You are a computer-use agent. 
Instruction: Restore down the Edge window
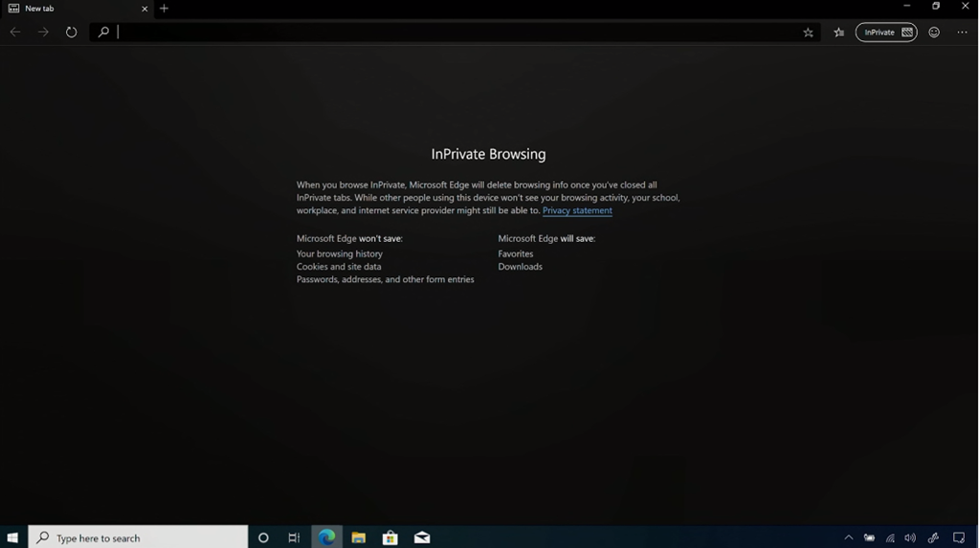(936, 7)
